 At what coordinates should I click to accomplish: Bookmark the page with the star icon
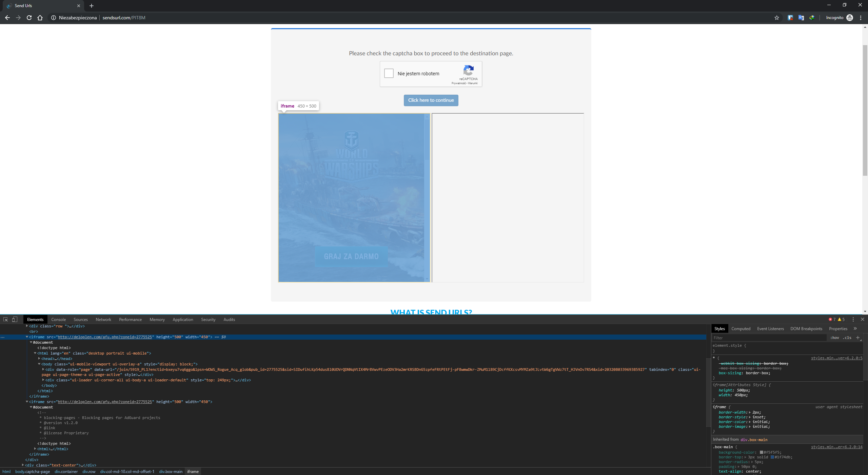pyautogui.click(x=776, y=18)
